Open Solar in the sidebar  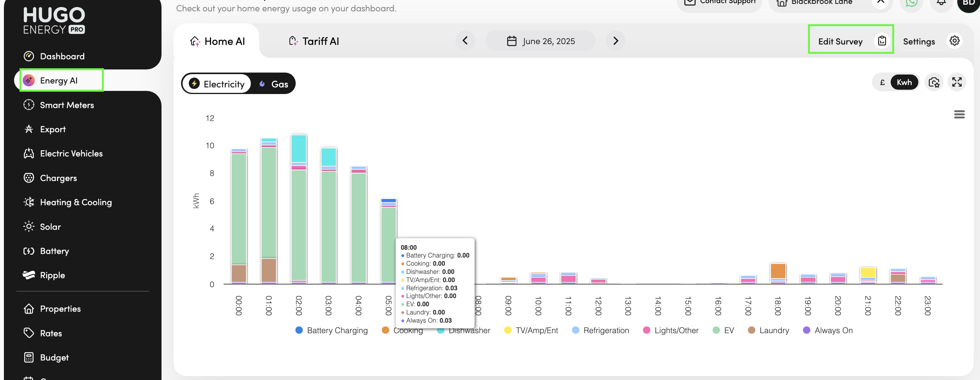tap(50, 227)
